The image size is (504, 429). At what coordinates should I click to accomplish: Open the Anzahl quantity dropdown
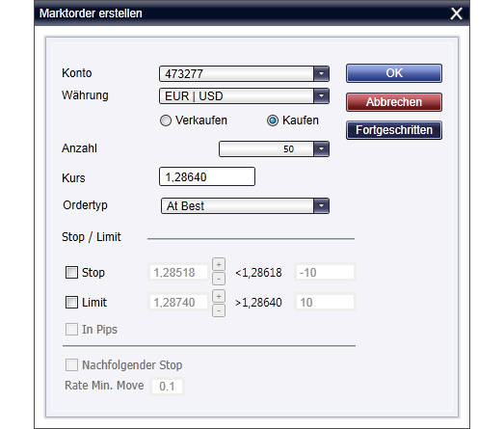(321, 148)
